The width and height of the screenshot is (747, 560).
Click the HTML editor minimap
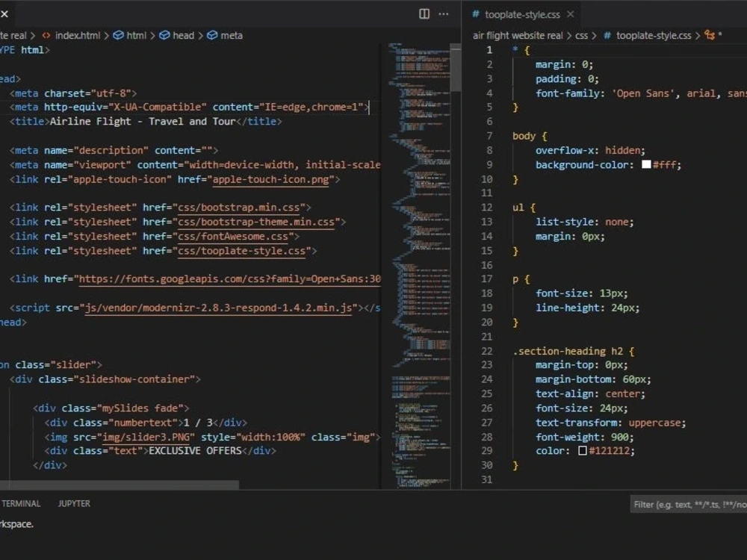418,265
